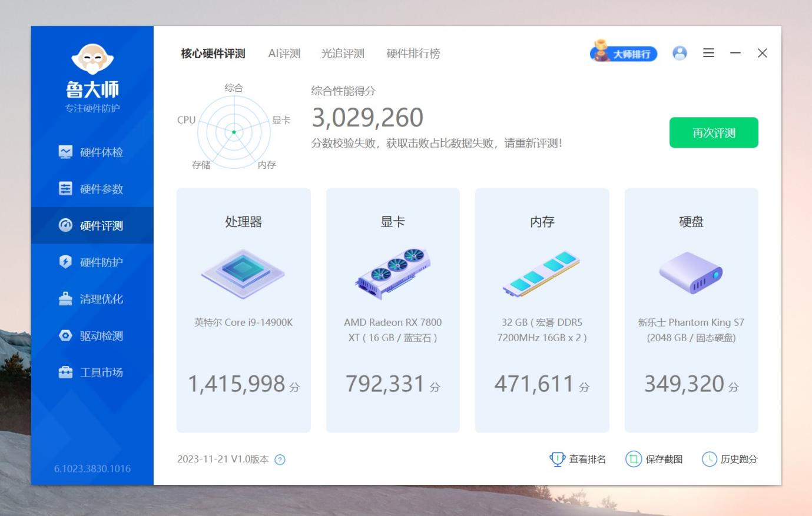Viewport: 812px width, 516px height.
Task: Open 驱动检测 in the sidebar
Action: tap(92, 335)
